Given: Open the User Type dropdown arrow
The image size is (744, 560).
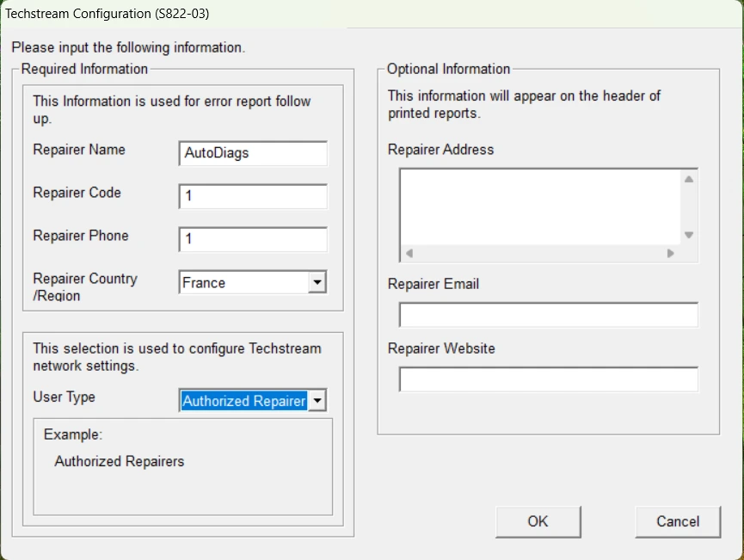Looking at the screenshot, I should (317, 401).
